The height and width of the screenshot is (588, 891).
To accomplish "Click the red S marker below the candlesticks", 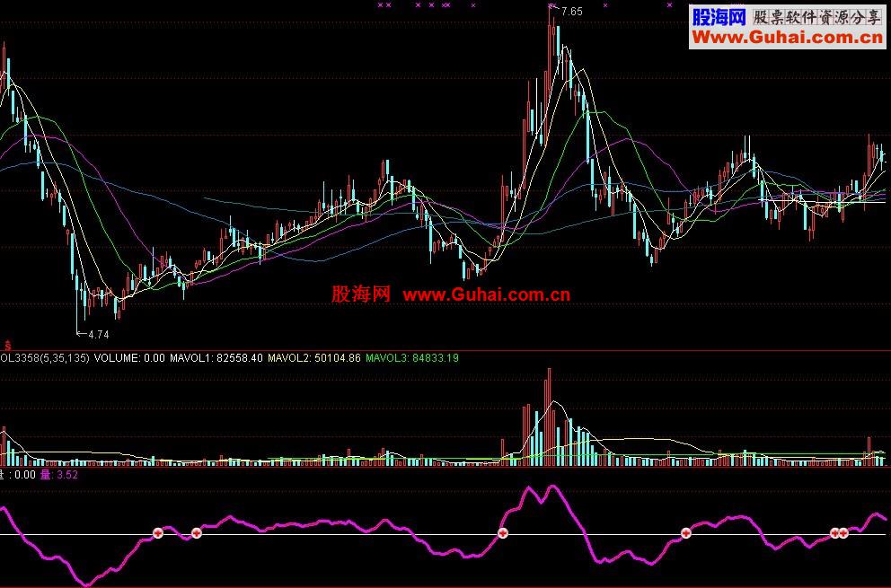I will pos(8,345).
